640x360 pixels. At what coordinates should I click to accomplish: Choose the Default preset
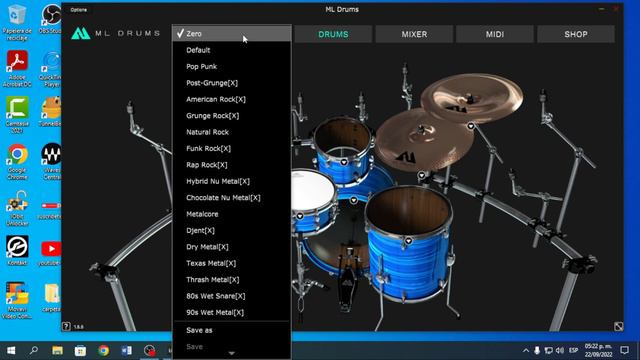tap(231, 50)
